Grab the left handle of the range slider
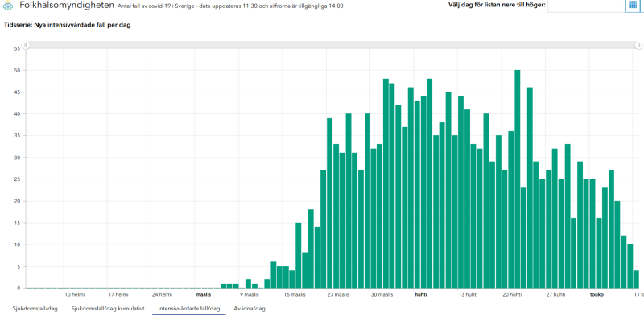Image resolution: width=644 pixels, height=316 pixels. tap(25, 45)
